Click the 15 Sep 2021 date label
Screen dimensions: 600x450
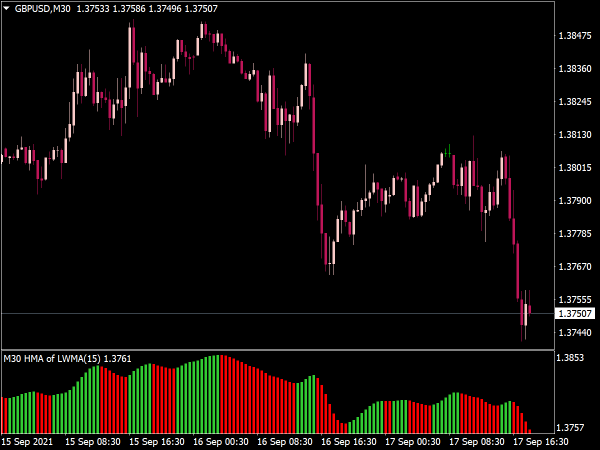pos(27,442)
